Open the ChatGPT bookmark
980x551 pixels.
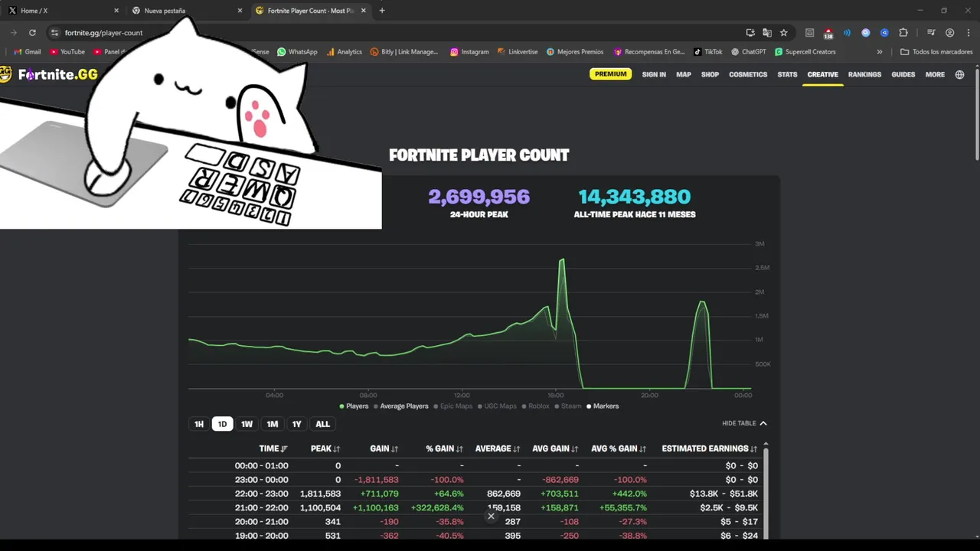tap(748, 52)
